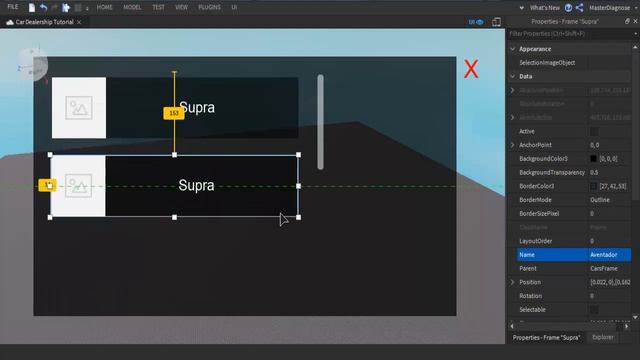
Task: Click bottom-right resize handle of selected frame
Action: pos(298,217)
